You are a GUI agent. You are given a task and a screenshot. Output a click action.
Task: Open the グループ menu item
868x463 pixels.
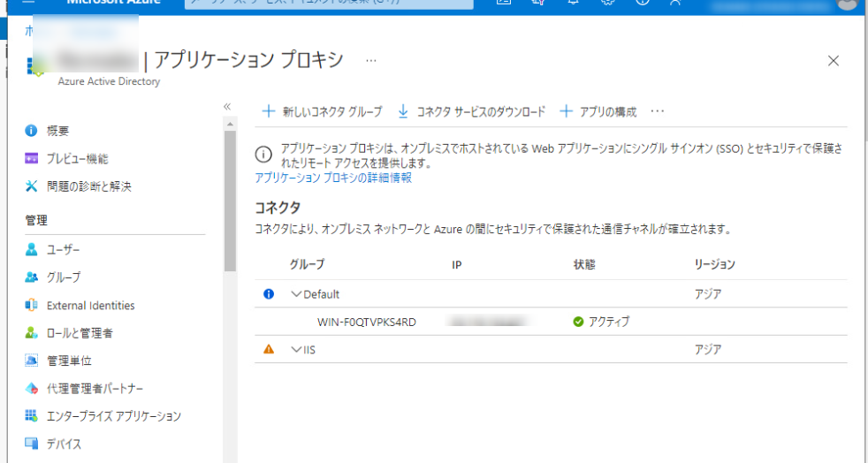click(64, 277)
